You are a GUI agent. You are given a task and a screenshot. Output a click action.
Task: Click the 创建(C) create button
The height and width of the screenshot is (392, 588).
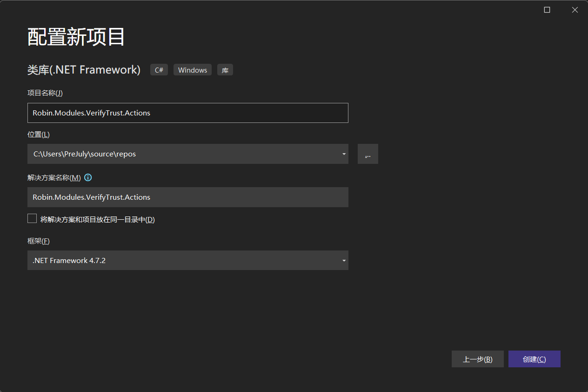click(535, 359)
